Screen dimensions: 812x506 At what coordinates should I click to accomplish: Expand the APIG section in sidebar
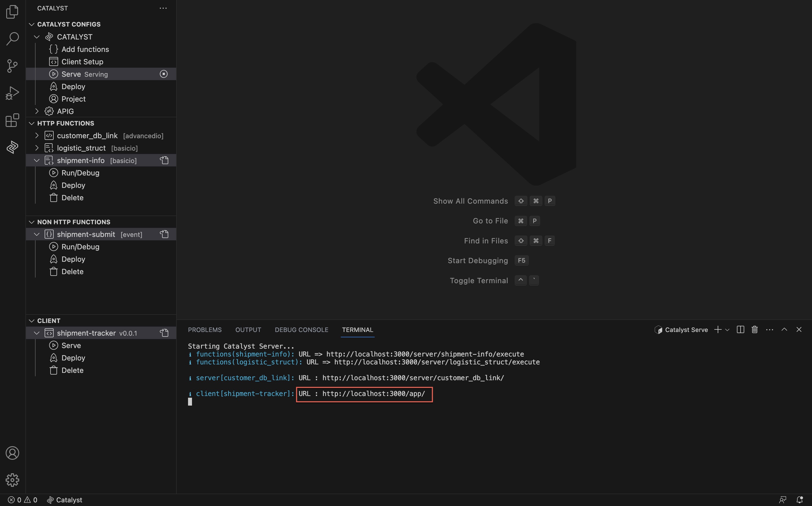click(x=36, y=111)
